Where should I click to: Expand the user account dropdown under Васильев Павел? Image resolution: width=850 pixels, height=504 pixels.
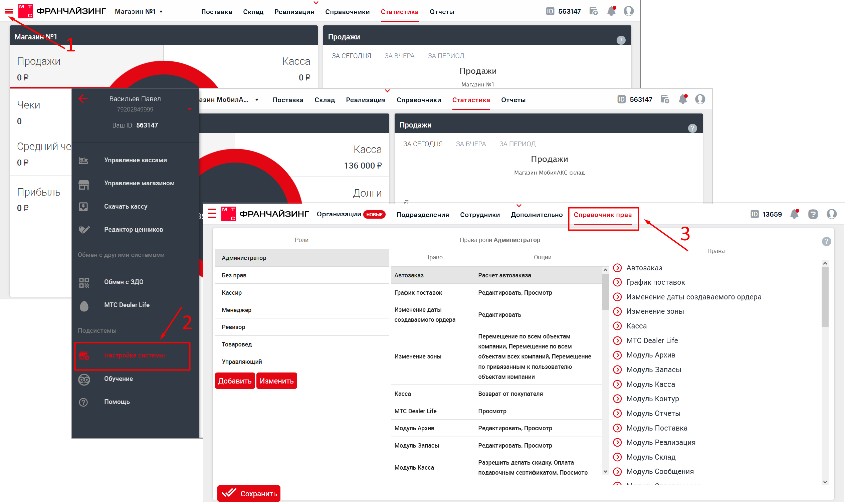click(190, 109)
